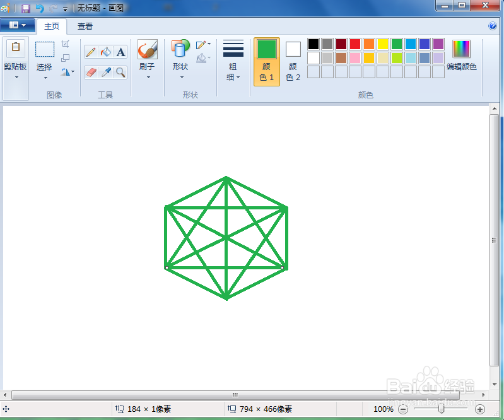504x420 pixels.
Task: Select the Color picker eyedropper tool
Action: 106,73
